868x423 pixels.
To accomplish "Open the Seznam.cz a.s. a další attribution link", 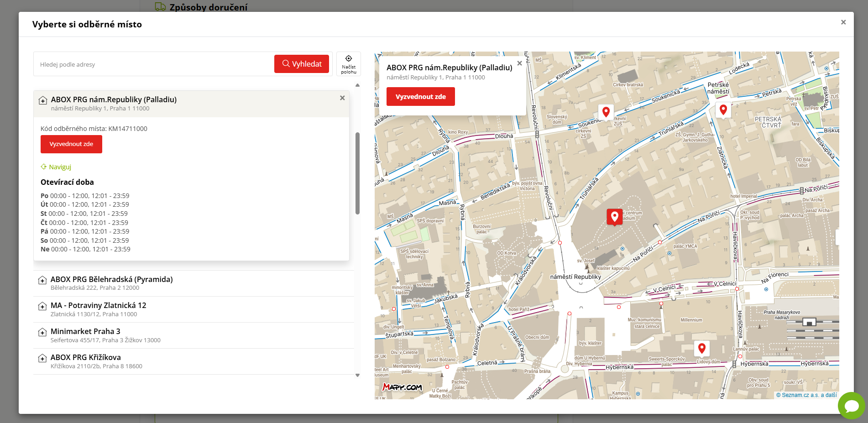I will (807, 395).
